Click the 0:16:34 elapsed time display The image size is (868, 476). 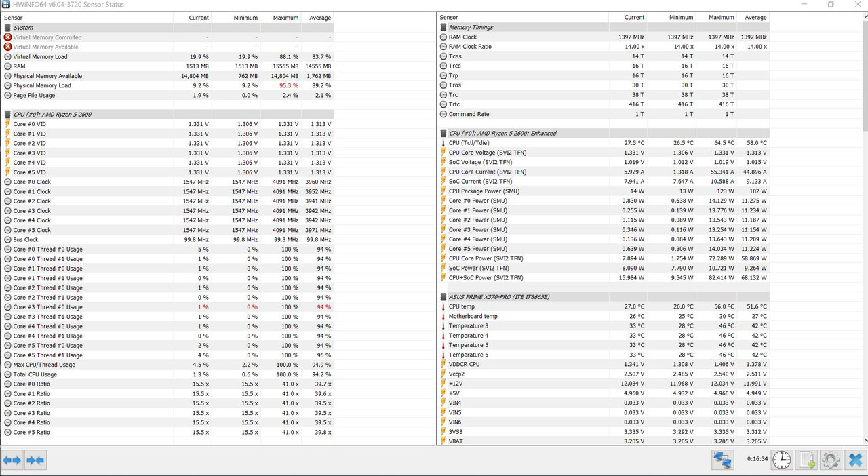tap(757, 459)
